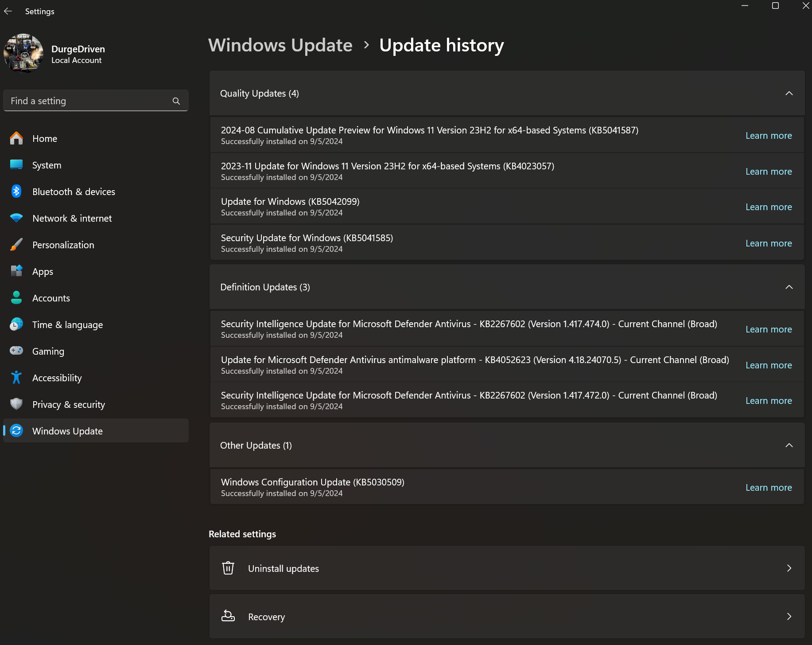This screenshot has width=812, height=645.
Task: Click the Related settings heading
Action: 242,534
